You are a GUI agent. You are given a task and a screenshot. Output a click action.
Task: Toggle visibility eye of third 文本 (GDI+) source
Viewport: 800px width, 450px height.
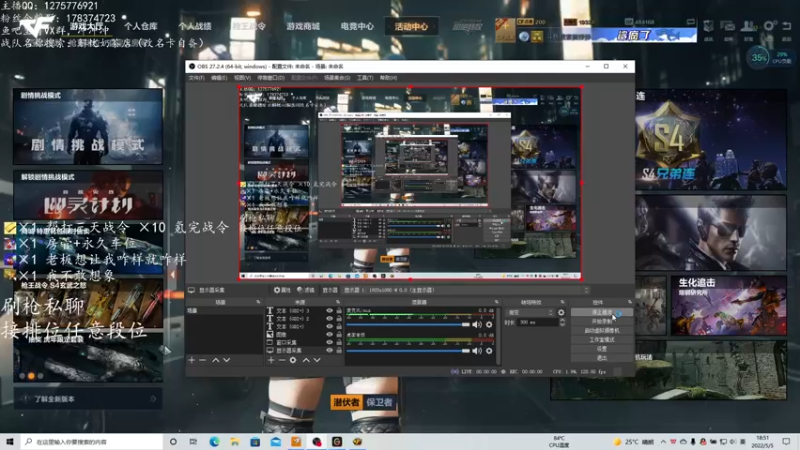pyautogui.click(x=330, y=326)
